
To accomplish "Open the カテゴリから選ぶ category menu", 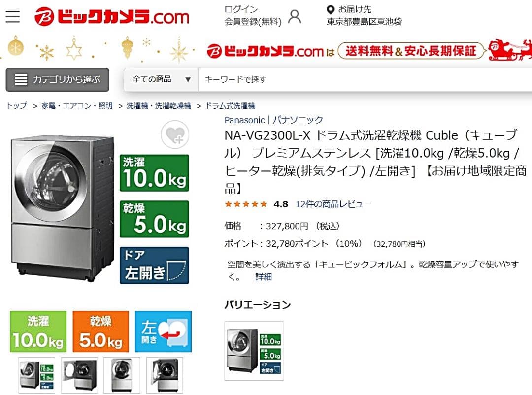I will (57, 80).
